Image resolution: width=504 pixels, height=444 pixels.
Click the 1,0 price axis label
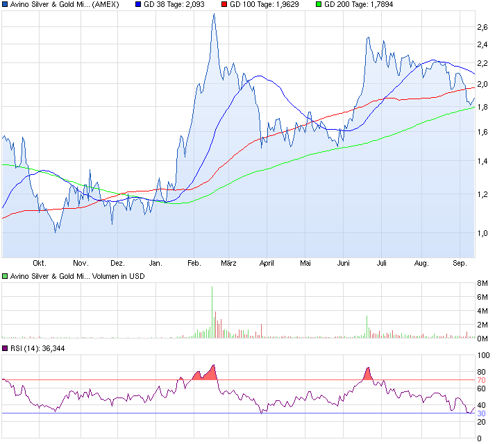click(482, 234)
